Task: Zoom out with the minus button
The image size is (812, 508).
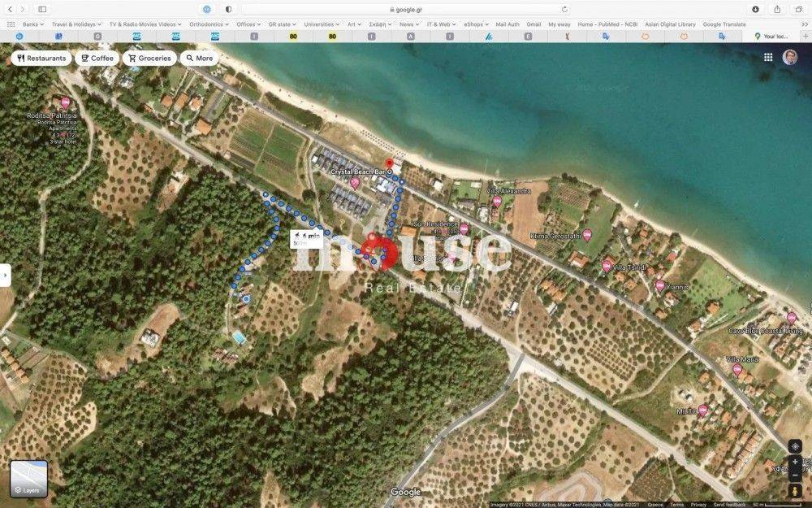Action: pyautogui.click(x=795, y=474)
